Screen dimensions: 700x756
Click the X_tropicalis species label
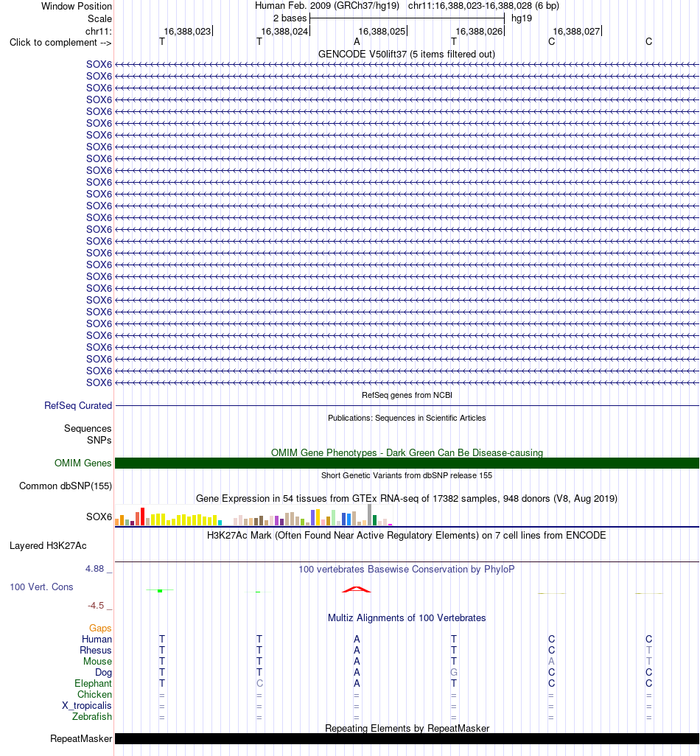87,705
